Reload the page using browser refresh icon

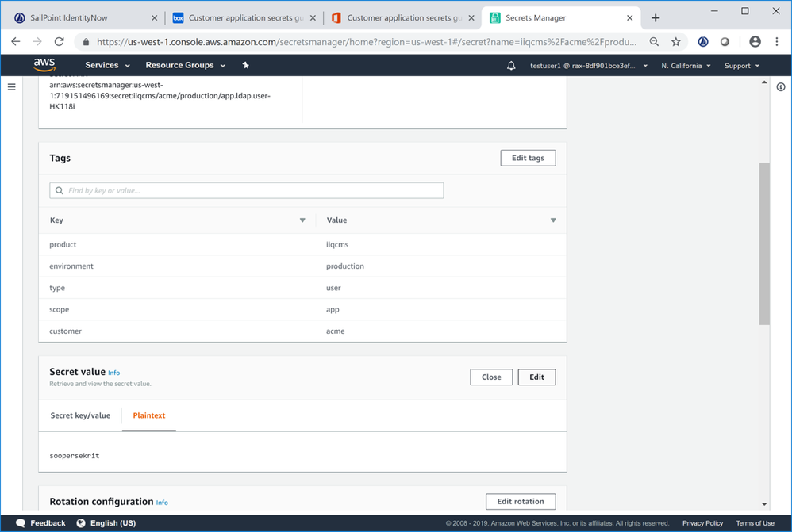click(59, 42)
